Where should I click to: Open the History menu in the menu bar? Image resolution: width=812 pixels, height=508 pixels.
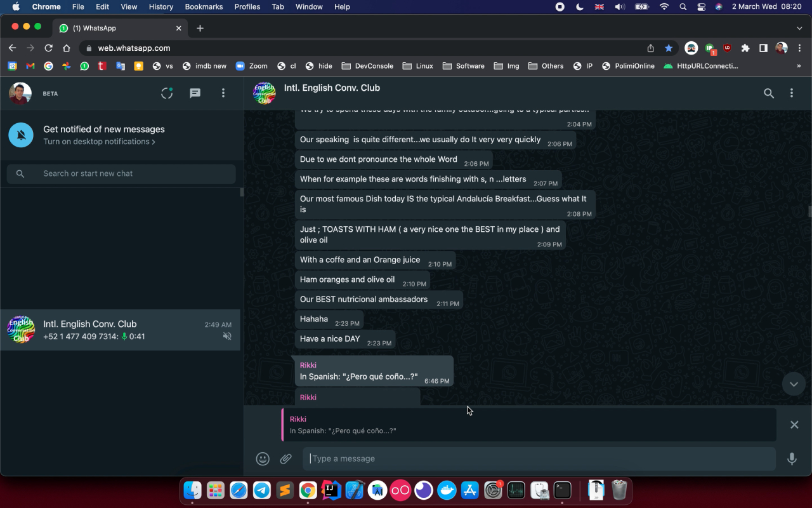point(161,7)
